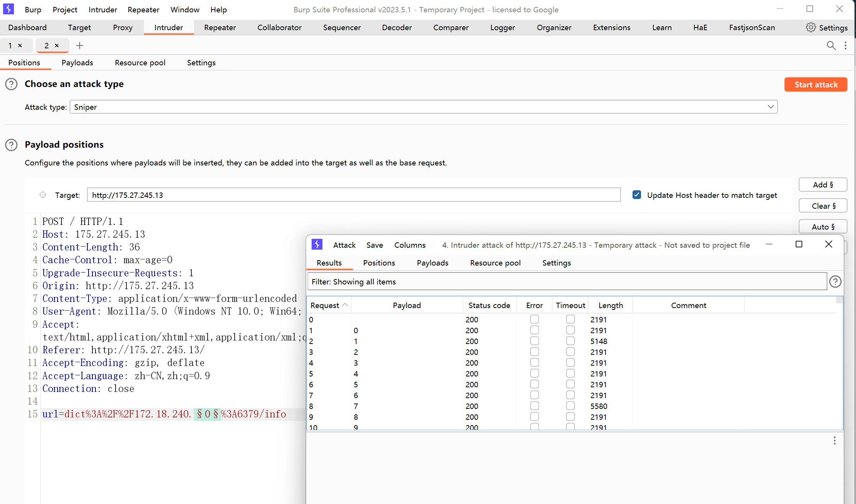Uncheck Update Host header to match target

637,195
